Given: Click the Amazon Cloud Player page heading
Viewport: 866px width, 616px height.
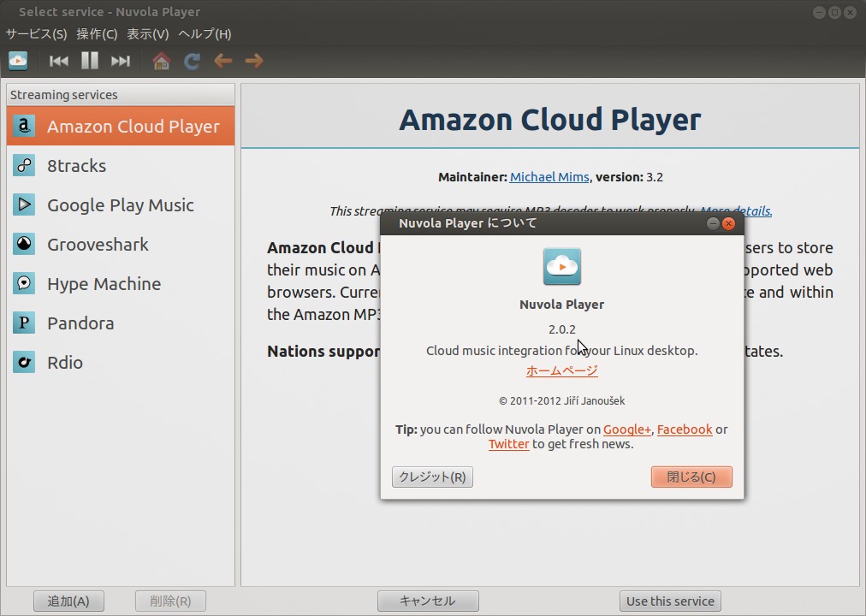Looking at the screenshot, I should (x=550, y=120).
